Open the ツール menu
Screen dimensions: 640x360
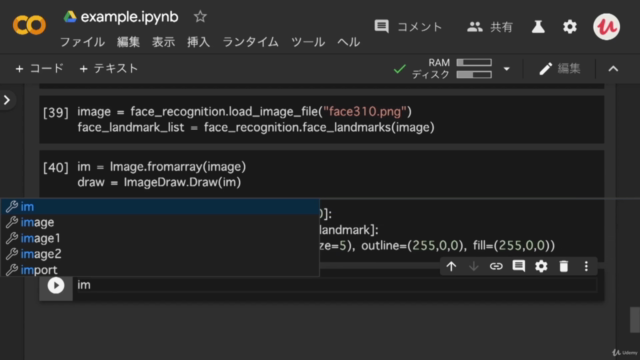point(308,42)
